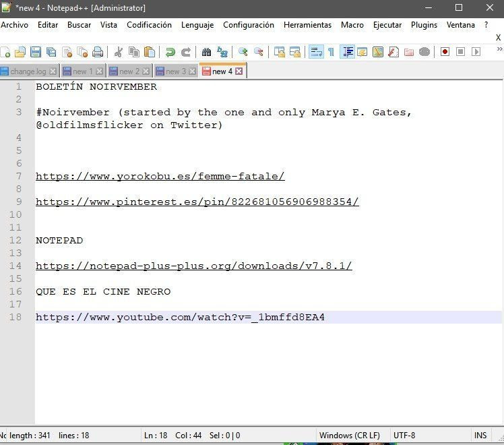Viewport: 504px width, 445px height.
Task: Toggle the Word wrap toolbar button
Action: coord(316,52)
